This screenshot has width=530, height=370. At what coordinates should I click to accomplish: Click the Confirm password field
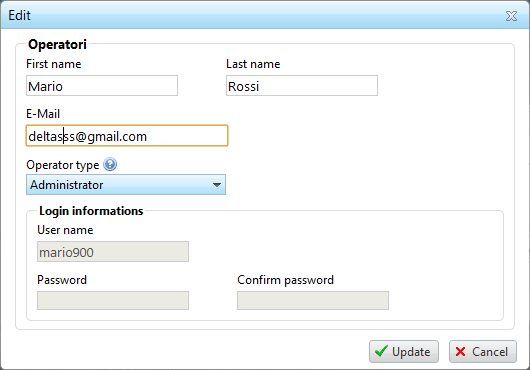click(x=313, y=300)
